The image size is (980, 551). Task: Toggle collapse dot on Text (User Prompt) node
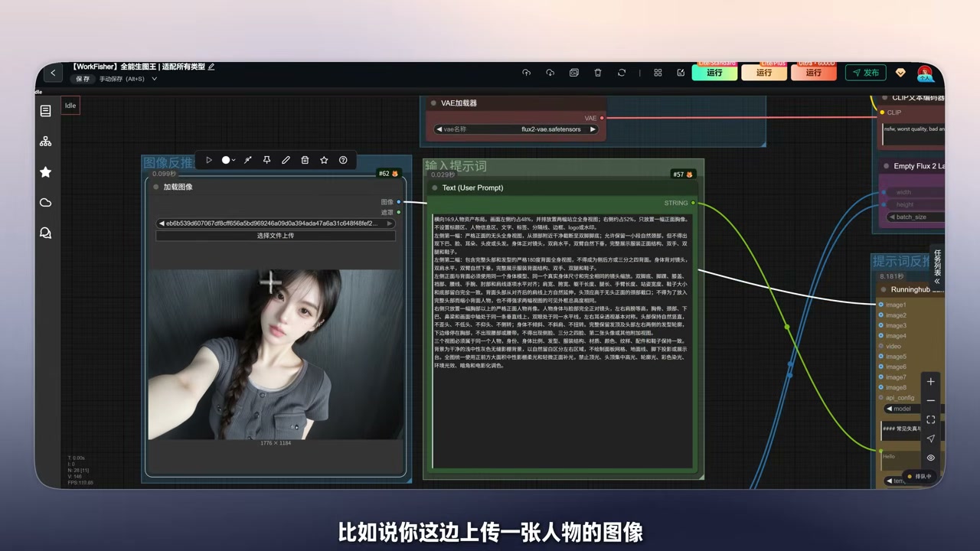[x=434, y=187]
